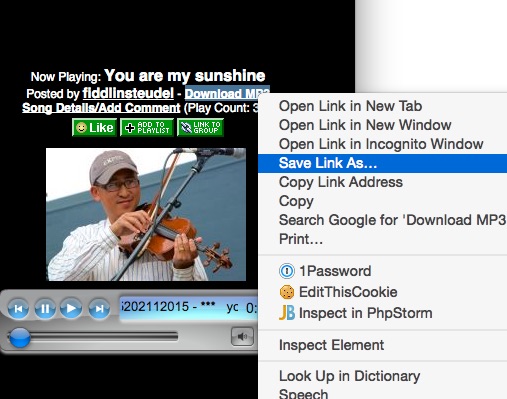Click Inspect Element in context menu
The image size is (507, 399).
coord(383,345)
